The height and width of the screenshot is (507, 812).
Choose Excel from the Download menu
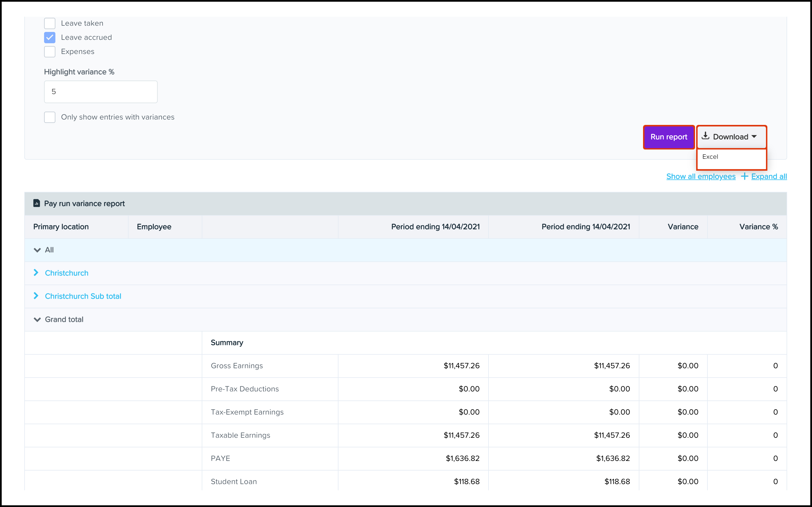[710, 157]
